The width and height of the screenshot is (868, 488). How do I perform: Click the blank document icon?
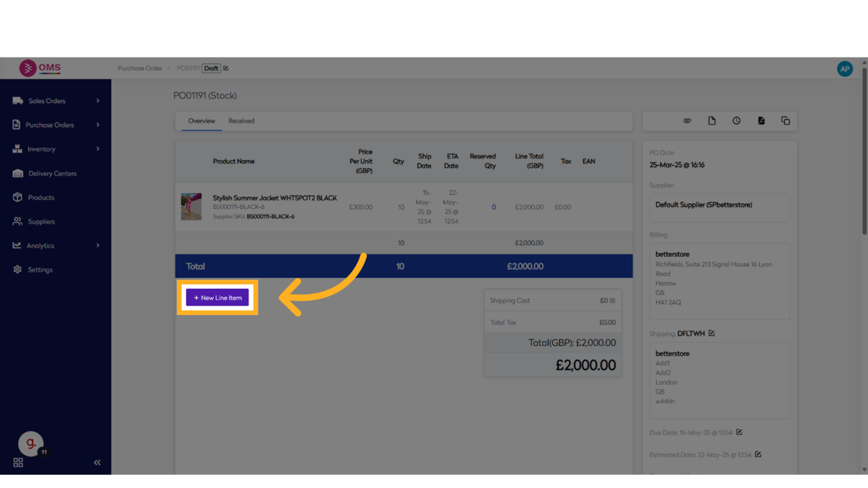click(x=712, y=121)
